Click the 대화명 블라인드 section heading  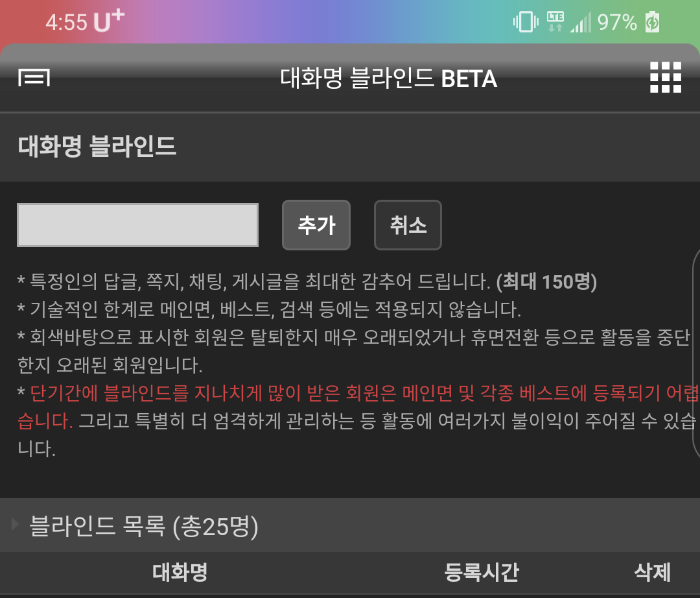point(97,146)
